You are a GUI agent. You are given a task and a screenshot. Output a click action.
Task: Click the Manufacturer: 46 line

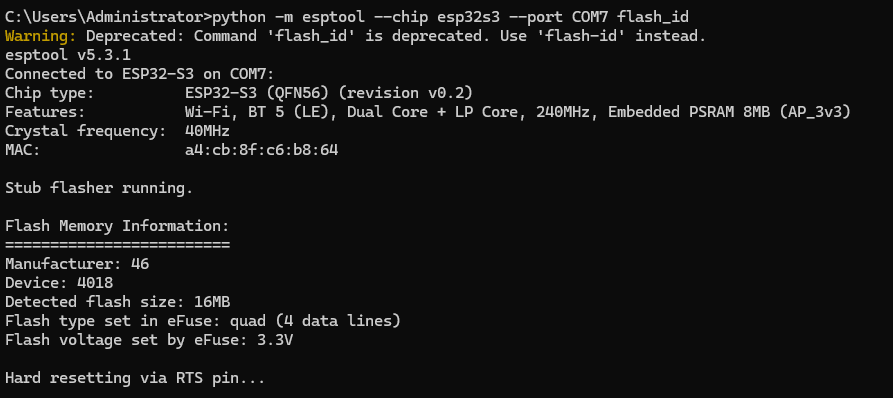click(x=77, y=264)
